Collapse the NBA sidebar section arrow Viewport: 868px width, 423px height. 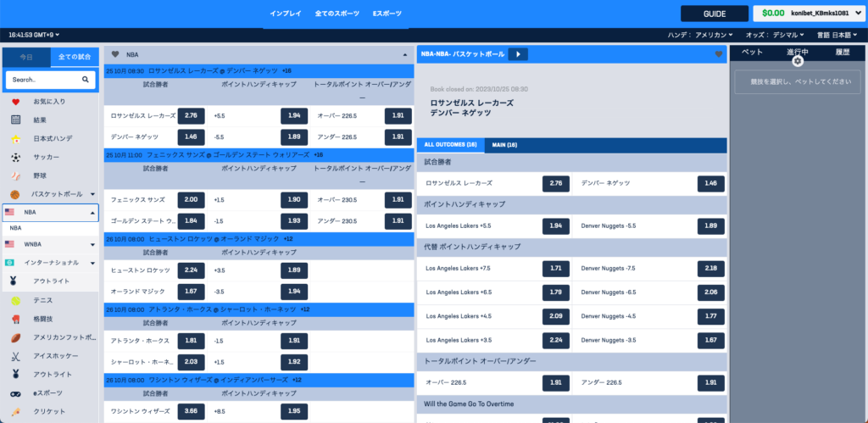pyautogui.click(x=92, y=213)
